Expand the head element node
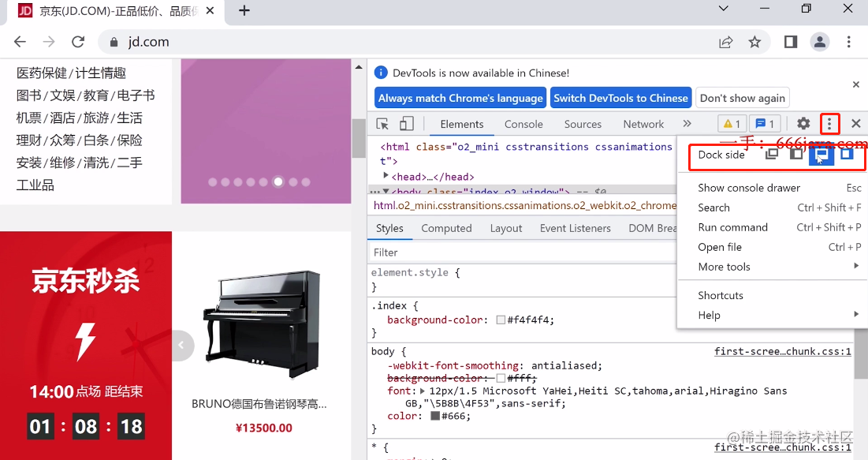 tap(386, 176)
